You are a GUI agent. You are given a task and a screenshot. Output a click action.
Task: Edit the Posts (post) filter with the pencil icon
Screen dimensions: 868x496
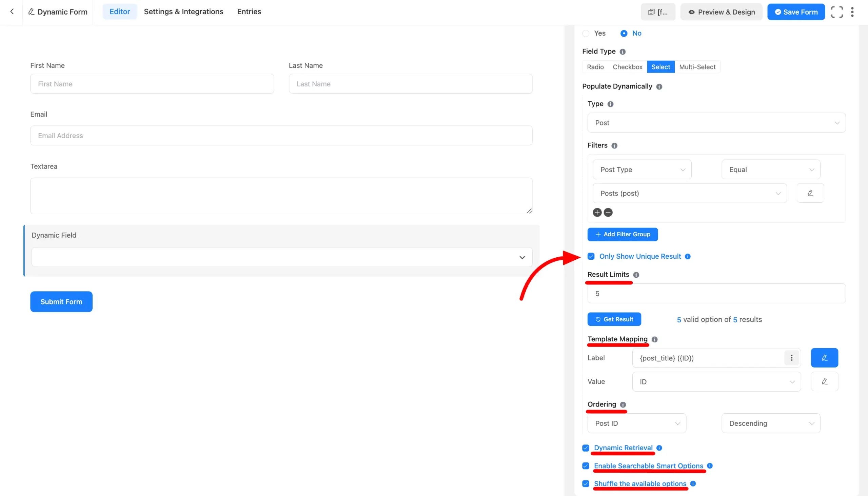point(810,193)
